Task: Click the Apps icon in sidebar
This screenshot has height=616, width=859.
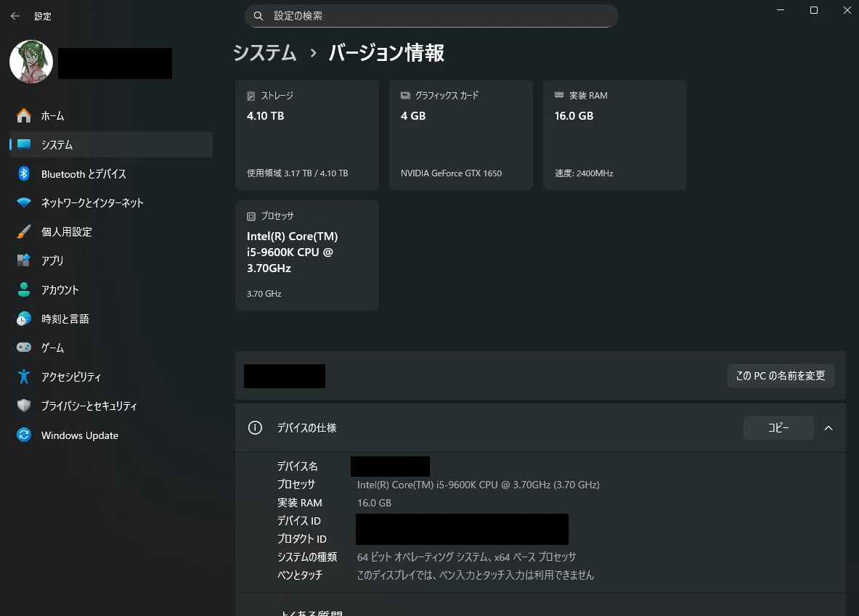Action: tap(24, 260)
